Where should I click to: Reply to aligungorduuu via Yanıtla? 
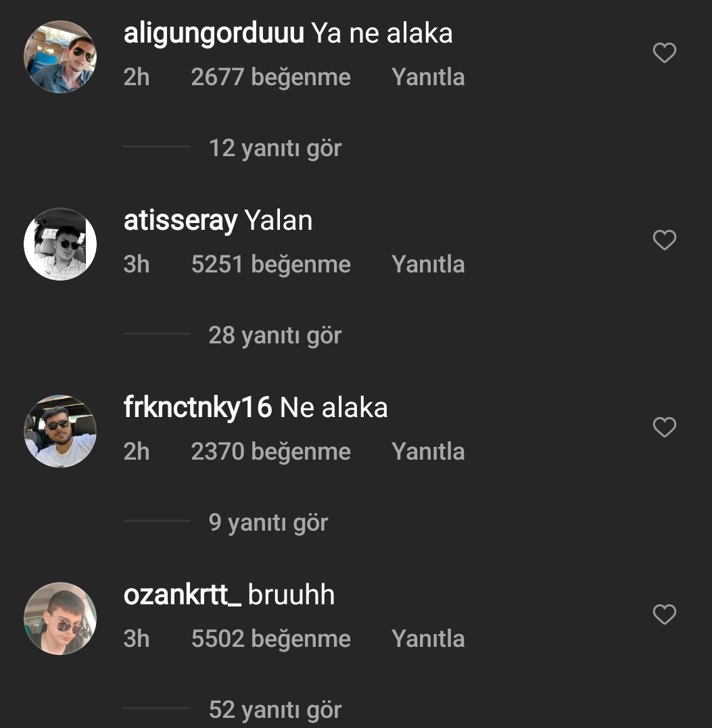(x=428, y=77)
